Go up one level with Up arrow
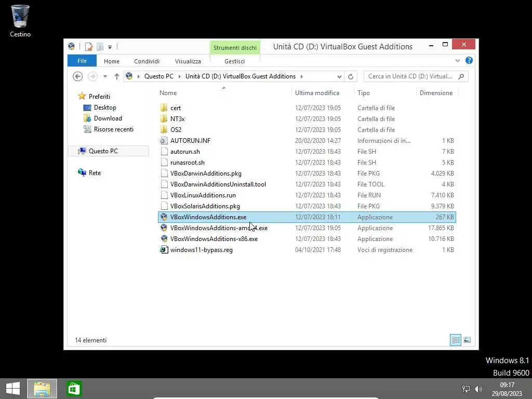The width and height of the screenshot is (532, 399). click(117, 76)
